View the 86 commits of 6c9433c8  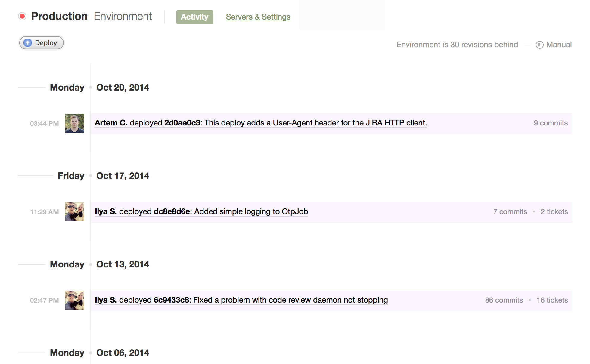coord(504,300)
